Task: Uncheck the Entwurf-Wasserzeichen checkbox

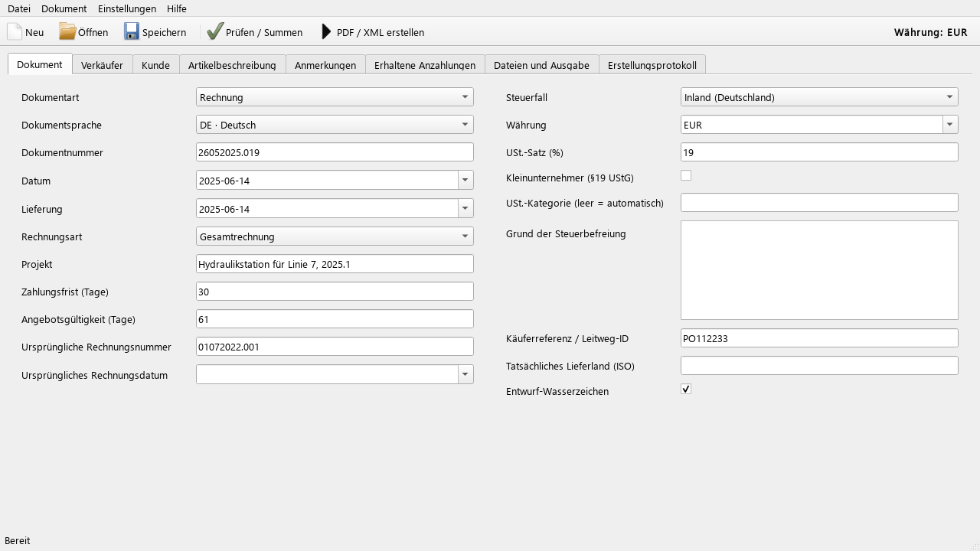Action: pyautogui.click(x=686, y=389)
